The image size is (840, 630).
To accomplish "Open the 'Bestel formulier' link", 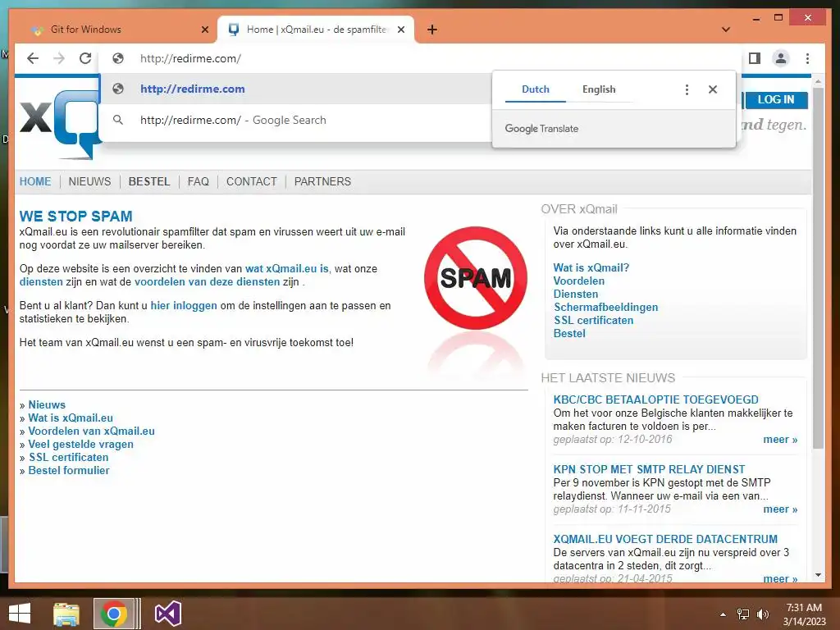I will (x=69, y=470).
